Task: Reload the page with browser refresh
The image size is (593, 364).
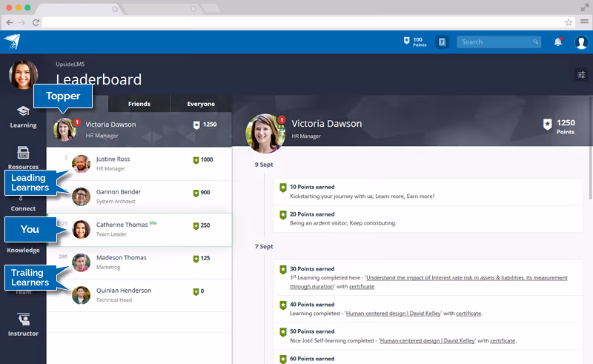Action: click(36, 23)
